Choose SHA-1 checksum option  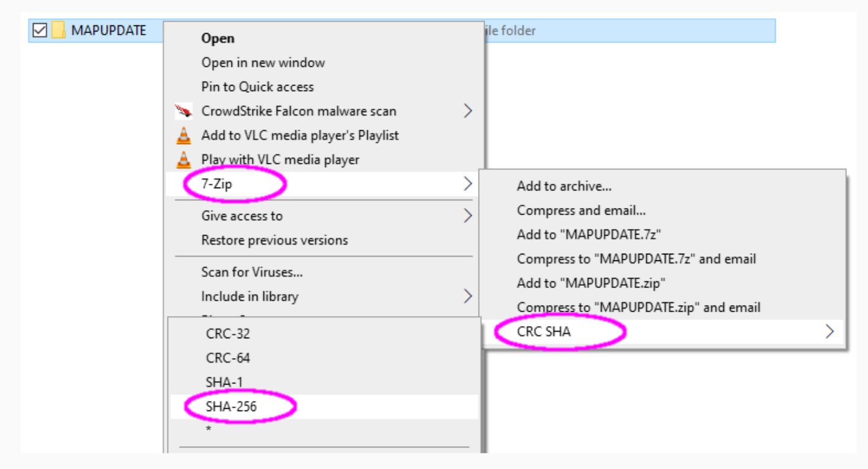click(x=224, y=382)
